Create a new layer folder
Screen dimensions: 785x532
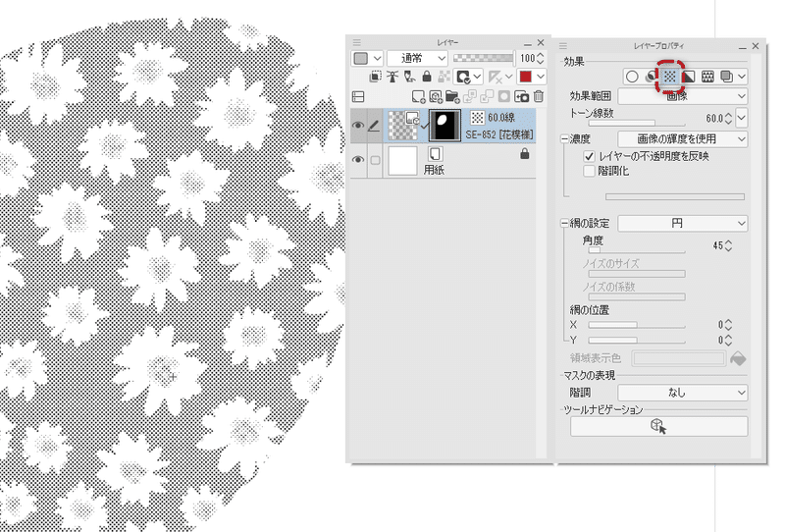(452, 96)
